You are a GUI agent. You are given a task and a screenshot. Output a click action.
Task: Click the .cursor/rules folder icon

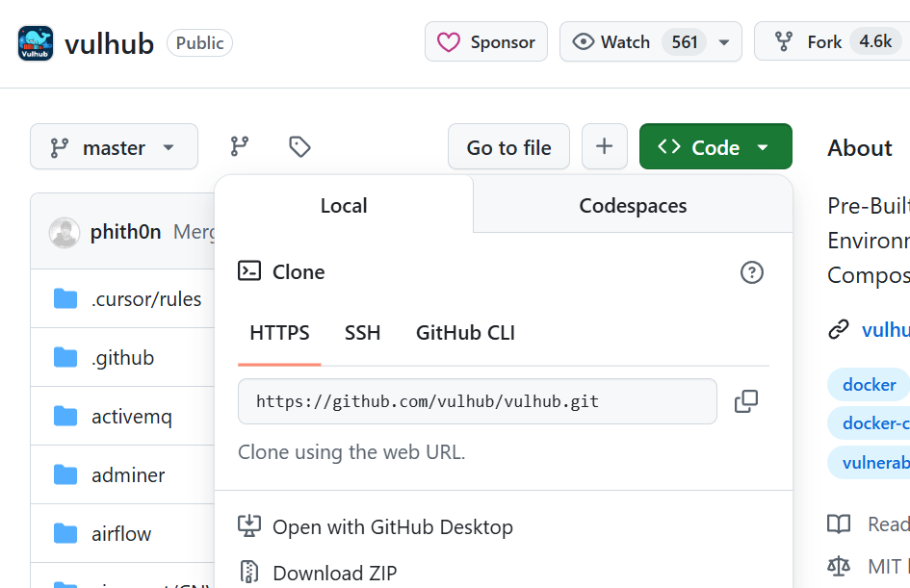coord(65,298)
